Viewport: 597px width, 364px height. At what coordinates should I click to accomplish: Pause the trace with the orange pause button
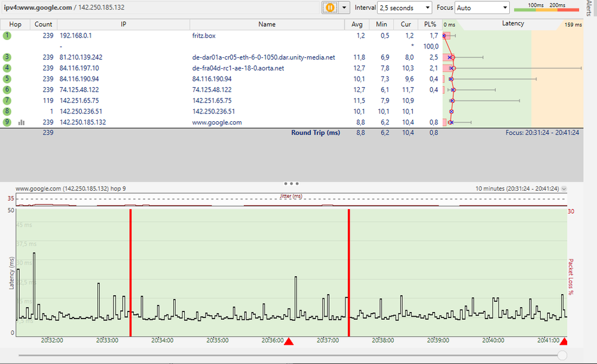coord(330,7)
